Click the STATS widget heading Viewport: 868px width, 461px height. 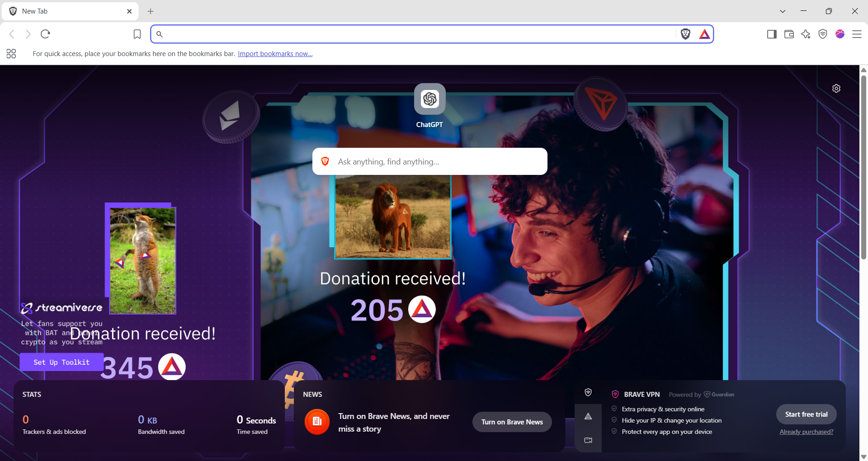32,394
